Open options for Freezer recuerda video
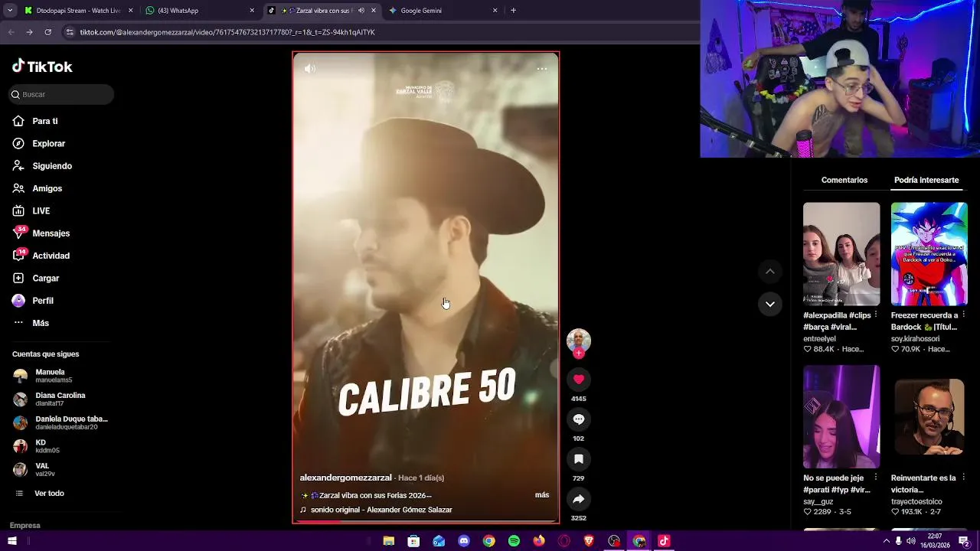 coord(963,315)
